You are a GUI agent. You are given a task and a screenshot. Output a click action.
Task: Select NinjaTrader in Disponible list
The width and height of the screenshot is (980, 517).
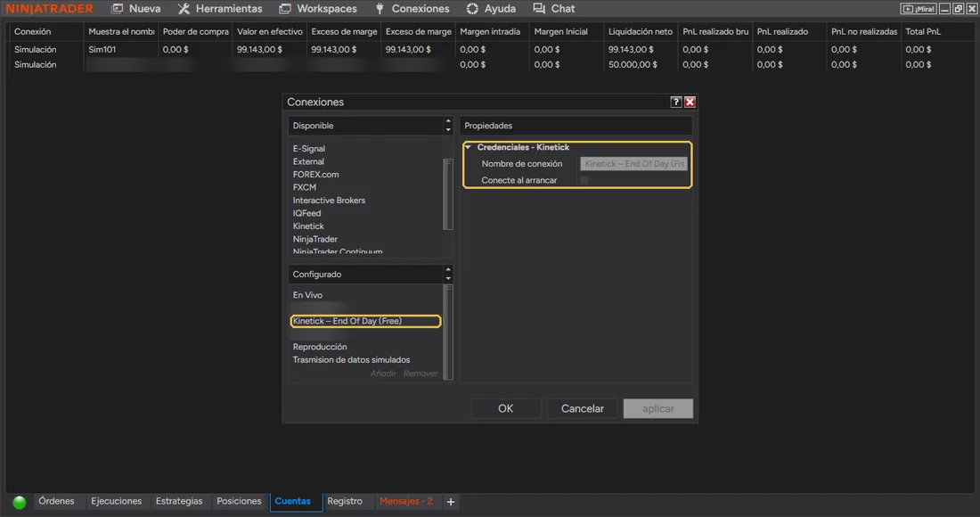point(315,240)
